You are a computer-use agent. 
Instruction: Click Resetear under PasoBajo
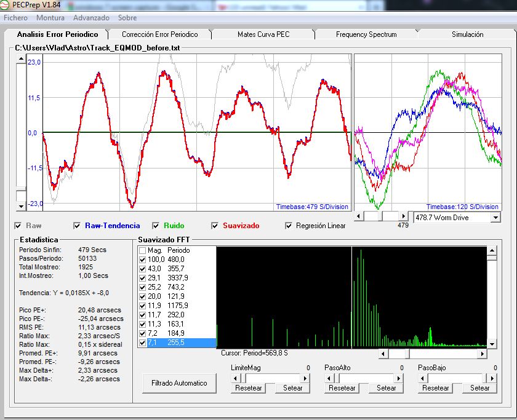click(436, 388)
